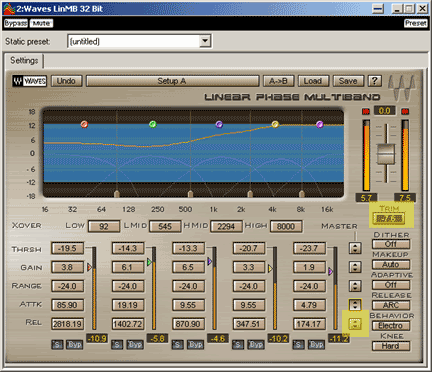This screenshot has width=432, height=372.
Task: Change the Adaptive Off selector
Action: click(391, 285)
